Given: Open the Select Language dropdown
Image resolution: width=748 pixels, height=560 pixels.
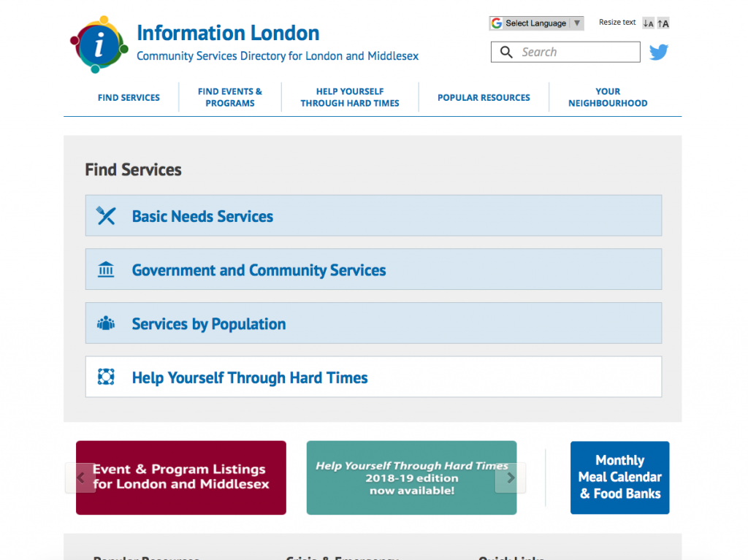Looking at the screenshot, I should 536,23.
